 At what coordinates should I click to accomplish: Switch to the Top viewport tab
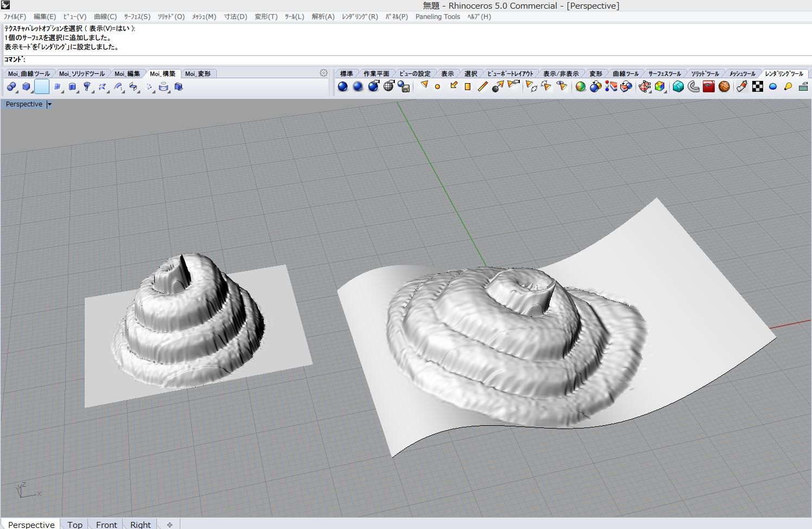click(x=75, y=524)
